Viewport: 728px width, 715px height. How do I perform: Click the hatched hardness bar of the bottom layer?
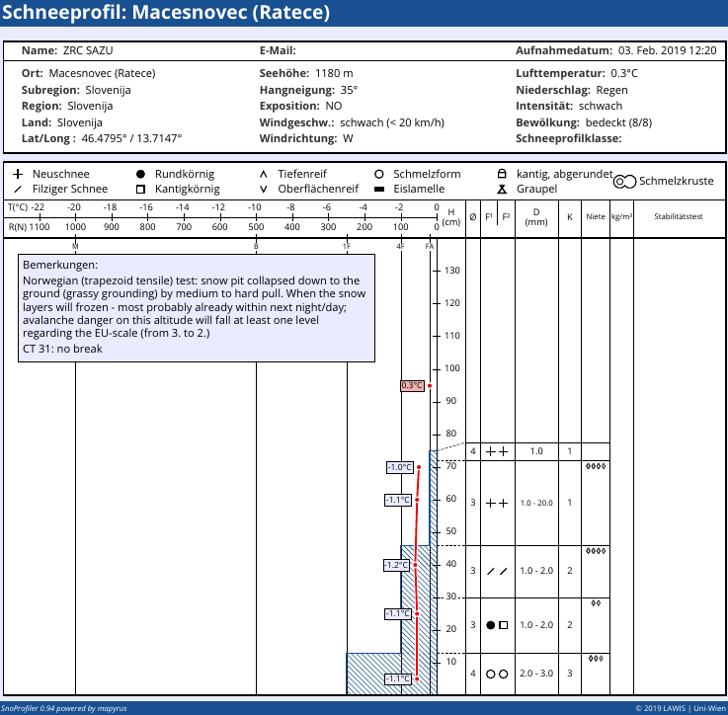392,674
